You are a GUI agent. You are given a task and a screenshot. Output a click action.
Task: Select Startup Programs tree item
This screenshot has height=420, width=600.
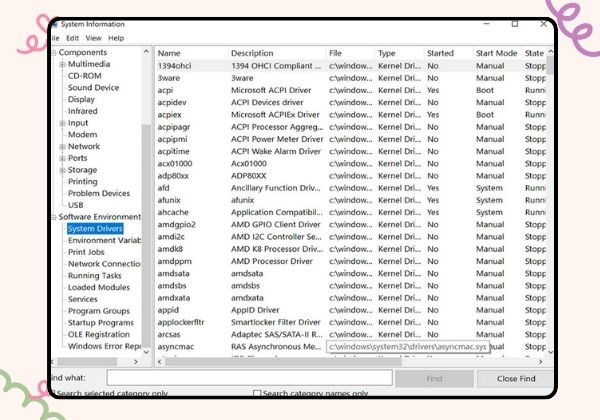pyautogui.click(x=101, y=323)
